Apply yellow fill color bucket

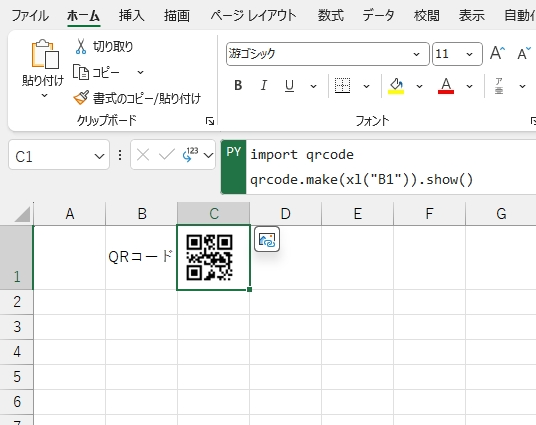coord(396,85)
